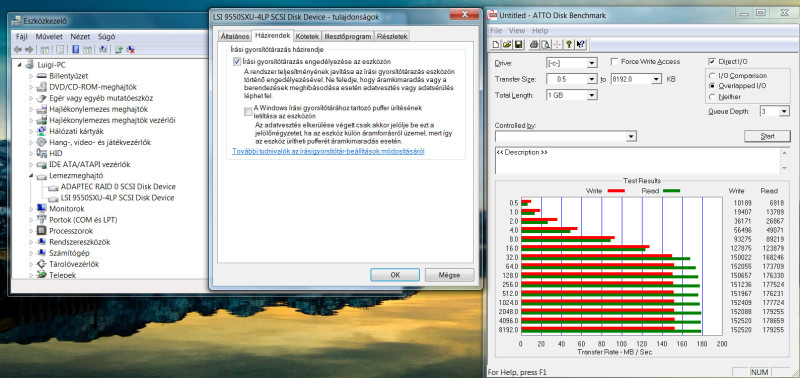800x378 pixels.
Task: Select the Neither radio button
Action: [712, 96]
